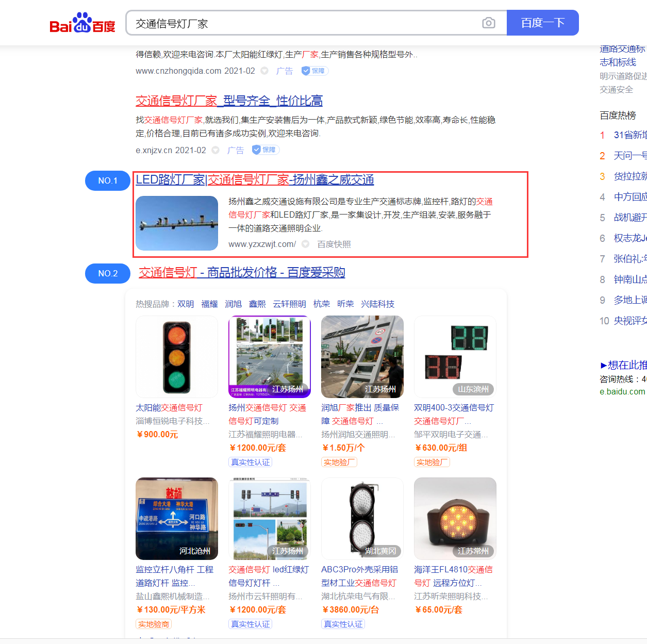The height and width of the screenshot is (644, 647).
Task: Click 真实性认证 tag under ¥1200.00元/套 扬州交通信号灯
Action: click(x=250, y=462)
